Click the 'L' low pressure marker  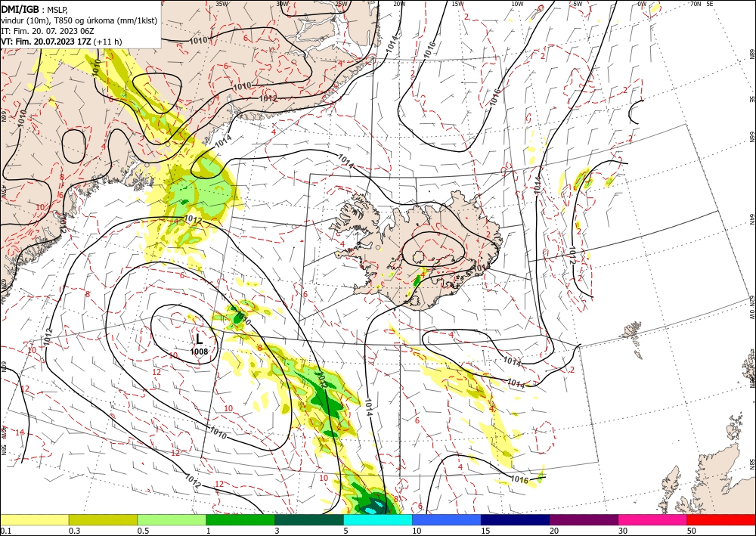(x=199, y=339)
